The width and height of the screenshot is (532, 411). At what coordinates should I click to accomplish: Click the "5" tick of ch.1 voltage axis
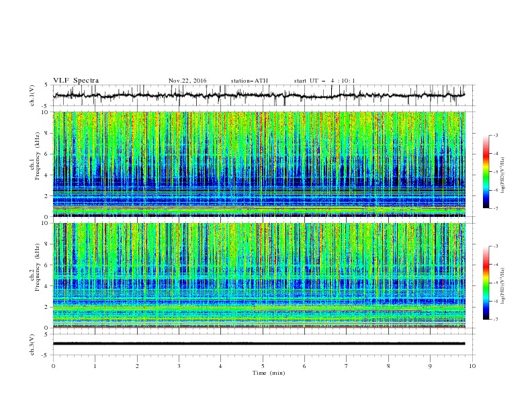pos(48,85)
